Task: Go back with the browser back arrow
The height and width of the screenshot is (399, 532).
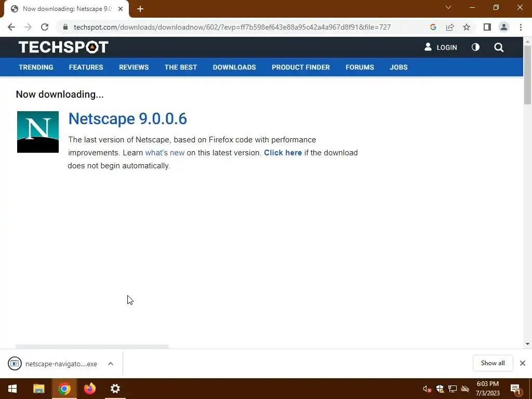Action: click(x=11, y=27)
